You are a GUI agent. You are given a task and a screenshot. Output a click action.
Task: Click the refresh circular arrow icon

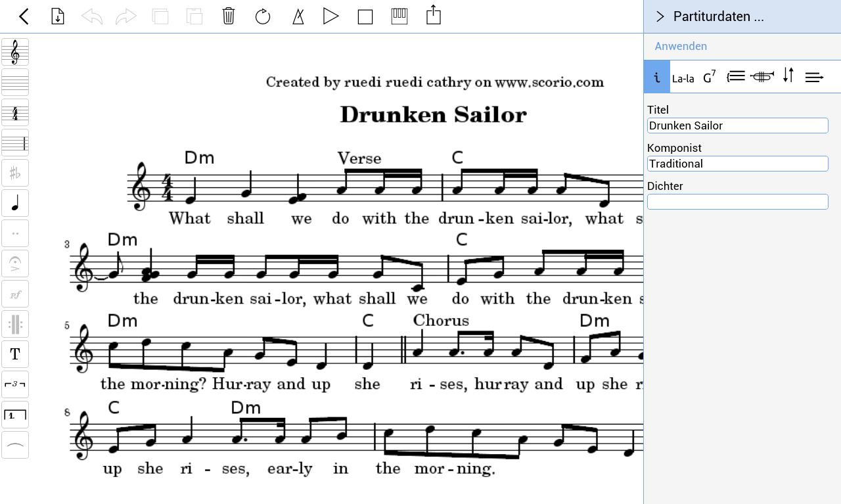pyautogui.click(x=263, y=16)
